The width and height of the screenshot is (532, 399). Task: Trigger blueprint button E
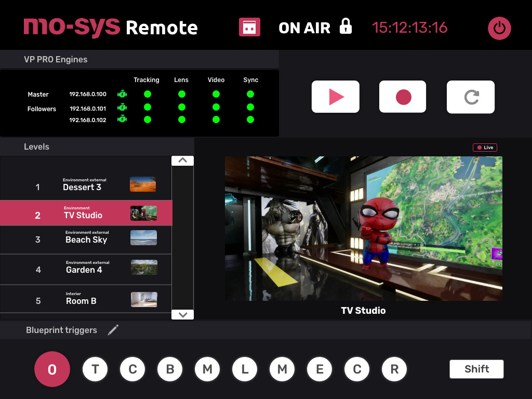point(320,369)
